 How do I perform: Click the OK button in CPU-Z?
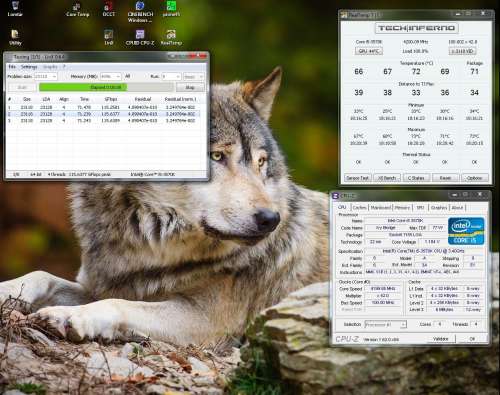point(472,339)
